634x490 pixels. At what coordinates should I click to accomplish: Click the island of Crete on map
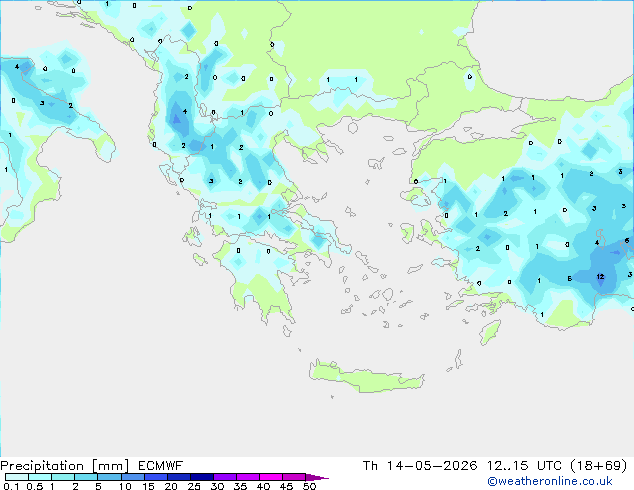pyautogui.click(x=366, y=378)
